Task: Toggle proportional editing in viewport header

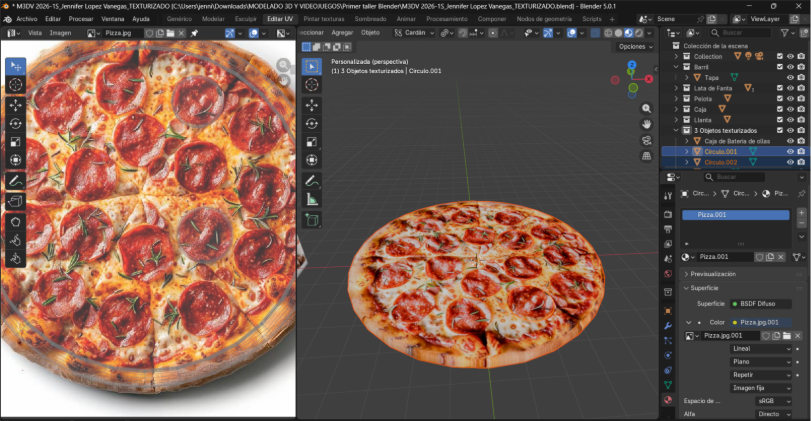Action: tap(493, 33)
